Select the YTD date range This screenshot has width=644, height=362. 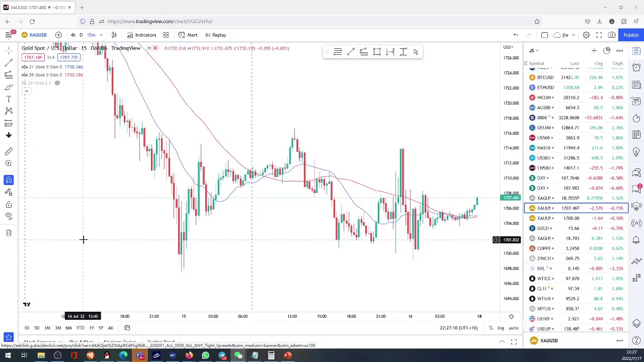80,328
